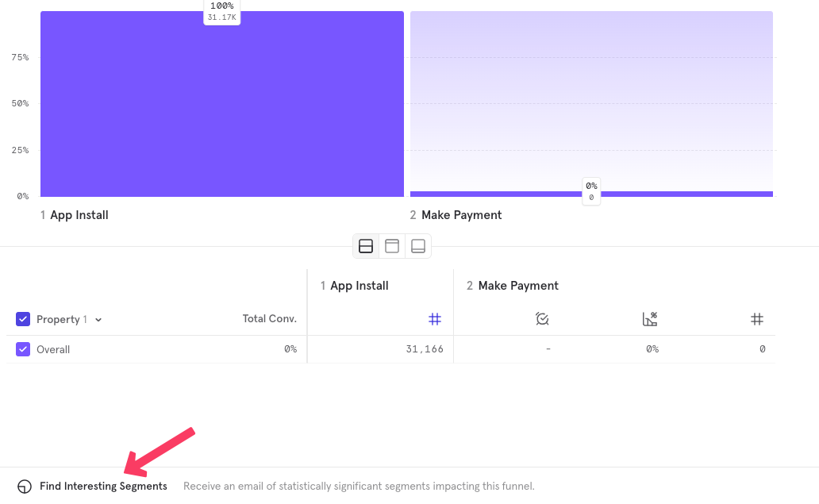Image resolution: width=819 pixels, height=504 pixels.
Task: Toggle the Property select-all checkbox
Action: point(23,319)
